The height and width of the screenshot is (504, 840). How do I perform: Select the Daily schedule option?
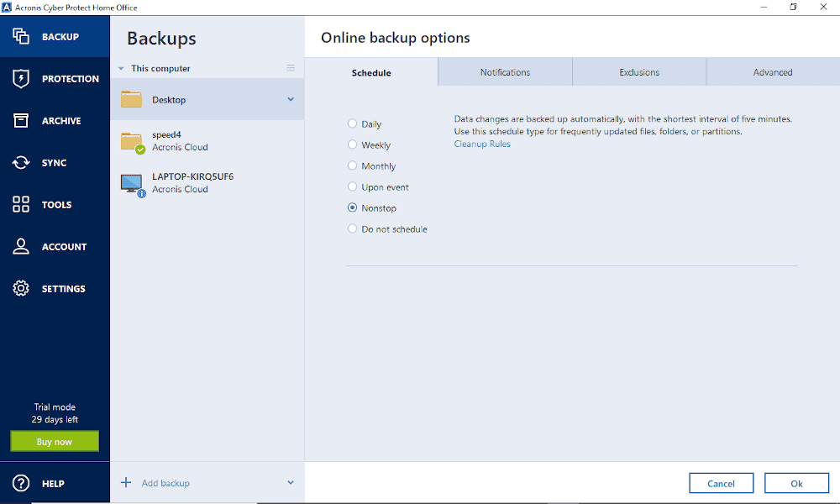click(x=353, y=124)
